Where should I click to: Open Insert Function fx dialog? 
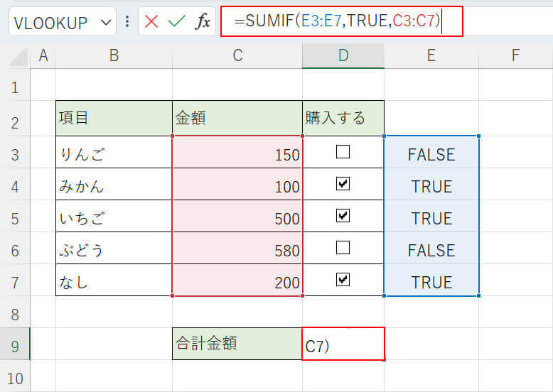[x=203, y=21]
